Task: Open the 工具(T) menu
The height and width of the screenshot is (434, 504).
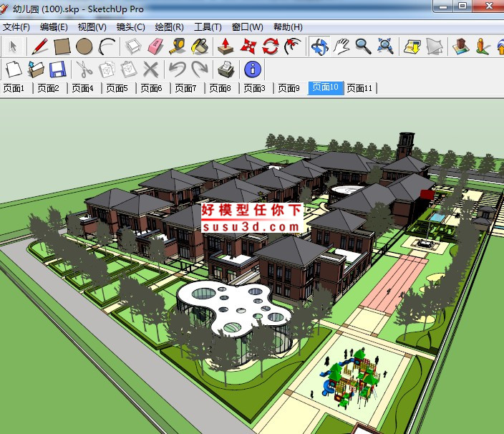Action: 208,27
